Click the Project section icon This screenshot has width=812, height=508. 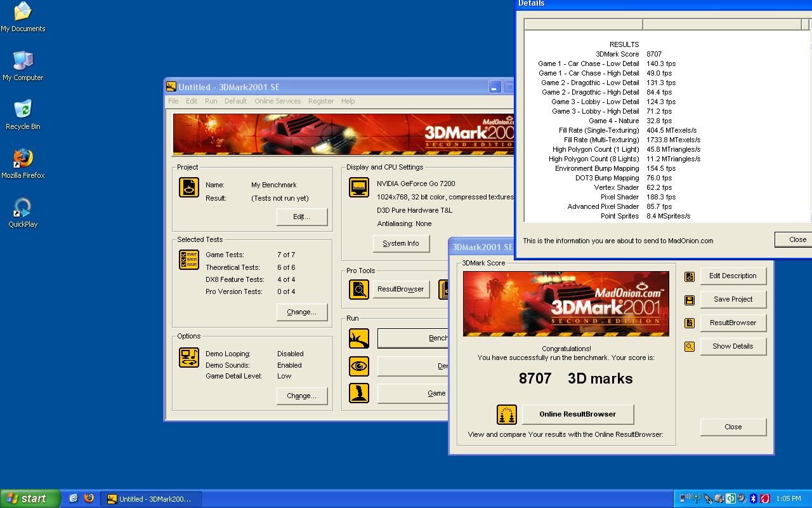click(189, 187)
